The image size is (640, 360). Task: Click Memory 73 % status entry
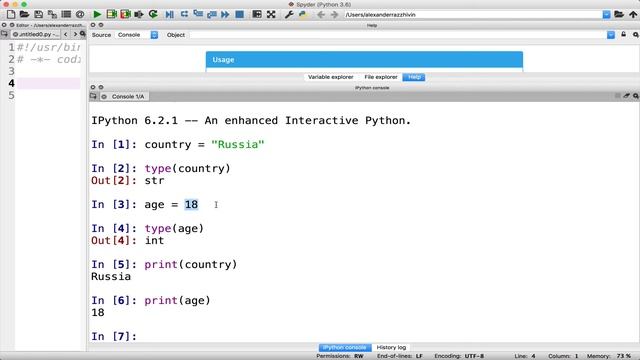coord(609,356)
